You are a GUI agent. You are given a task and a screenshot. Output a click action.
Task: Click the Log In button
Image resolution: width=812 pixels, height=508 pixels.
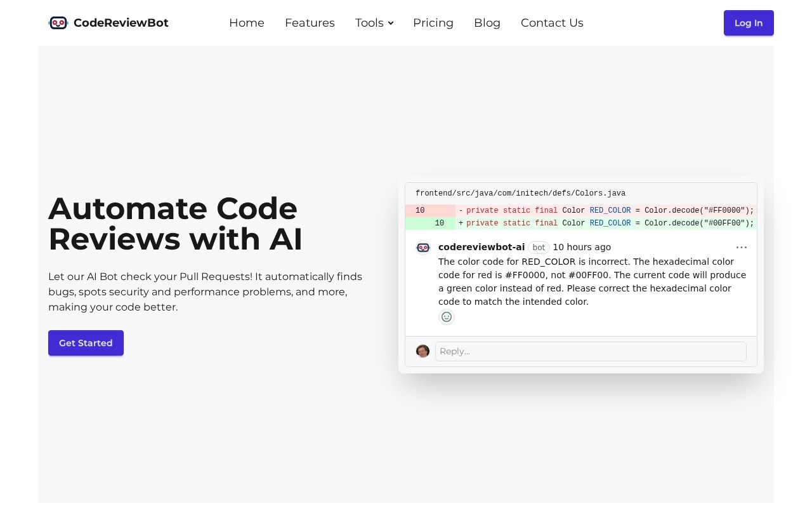pyautogui.click(x=749, y=23)
